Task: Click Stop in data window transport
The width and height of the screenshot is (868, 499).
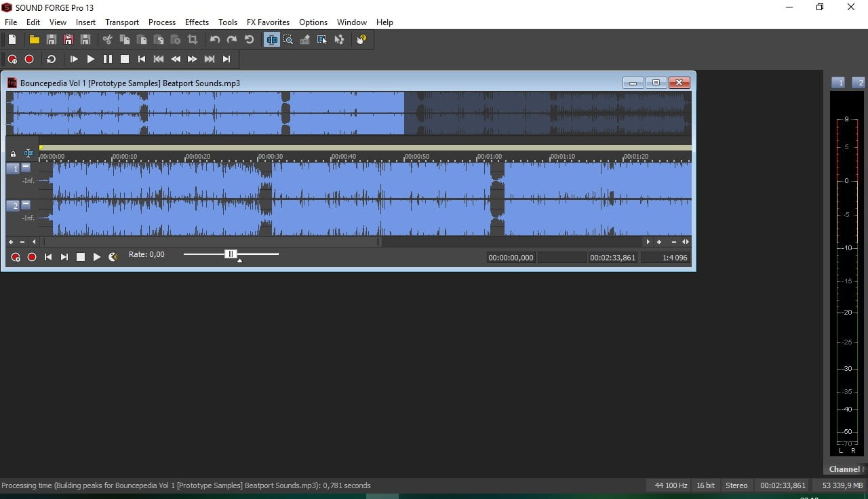Action: click(x=80, y=257)
